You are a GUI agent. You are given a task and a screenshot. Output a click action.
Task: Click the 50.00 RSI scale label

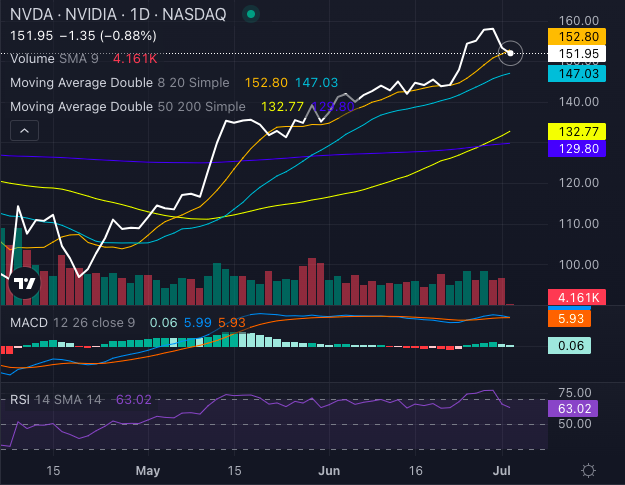pos(575,424)
